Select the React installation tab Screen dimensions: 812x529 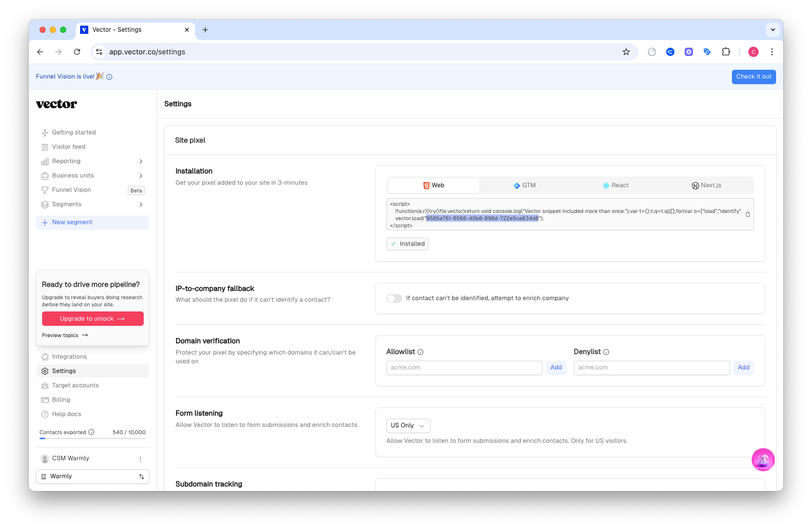[x=615, y=186]
